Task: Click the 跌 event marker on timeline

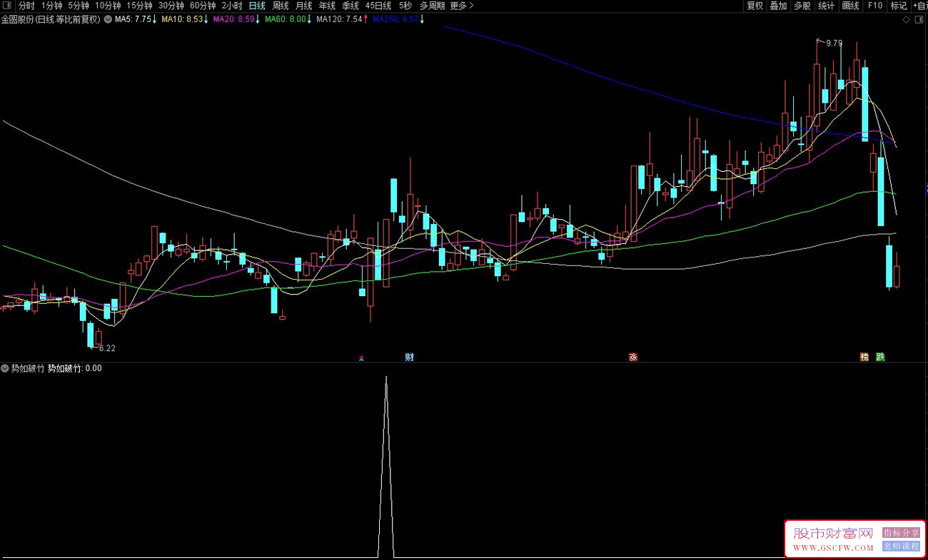Action: pyautogui.click(x=880, y=357)
